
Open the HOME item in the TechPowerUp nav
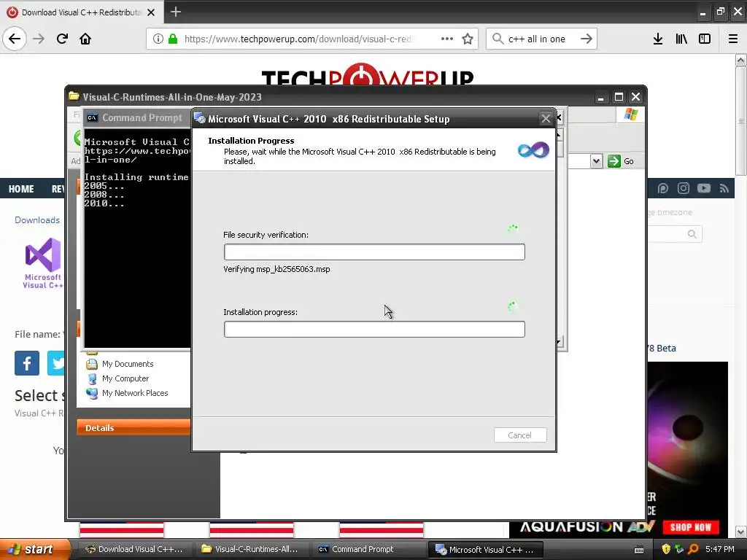[21, 189]
